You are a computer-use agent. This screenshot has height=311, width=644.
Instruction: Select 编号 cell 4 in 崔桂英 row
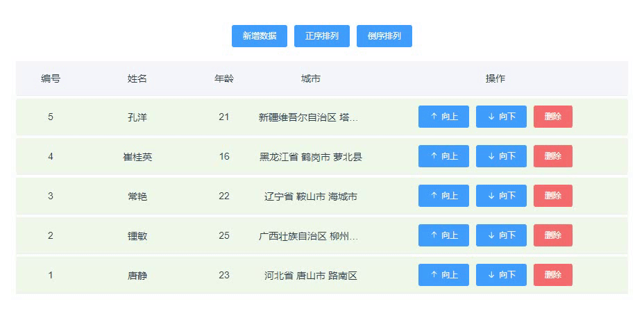click(51, 156)
